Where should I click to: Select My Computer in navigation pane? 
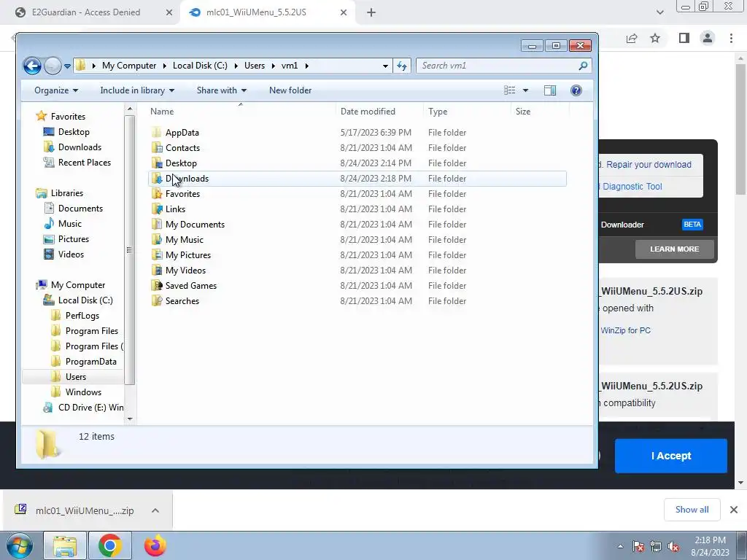tap(77, 285)
